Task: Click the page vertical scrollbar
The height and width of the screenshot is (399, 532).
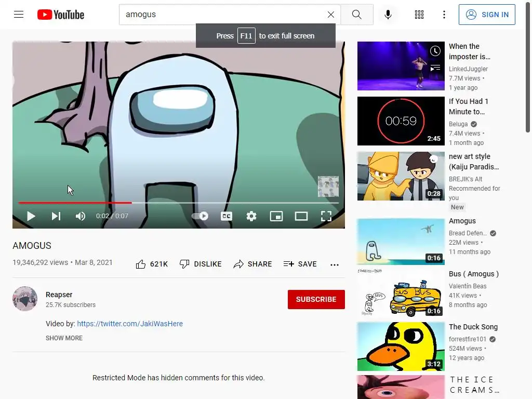Action: click(x=528, y=68)
